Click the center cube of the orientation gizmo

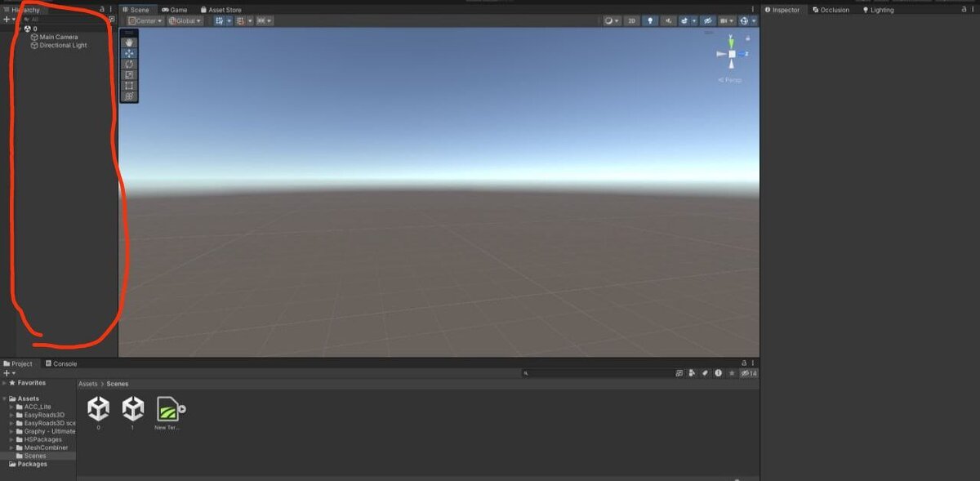pos(732,54)
